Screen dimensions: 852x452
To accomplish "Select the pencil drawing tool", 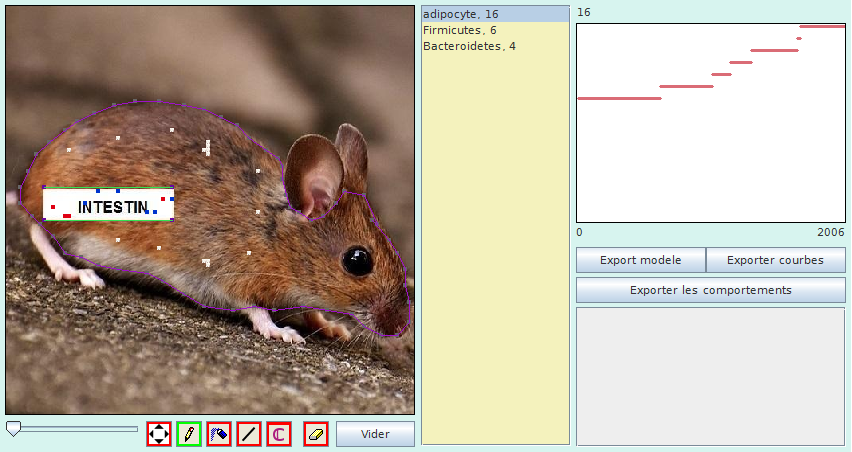I will coord(189,434).
